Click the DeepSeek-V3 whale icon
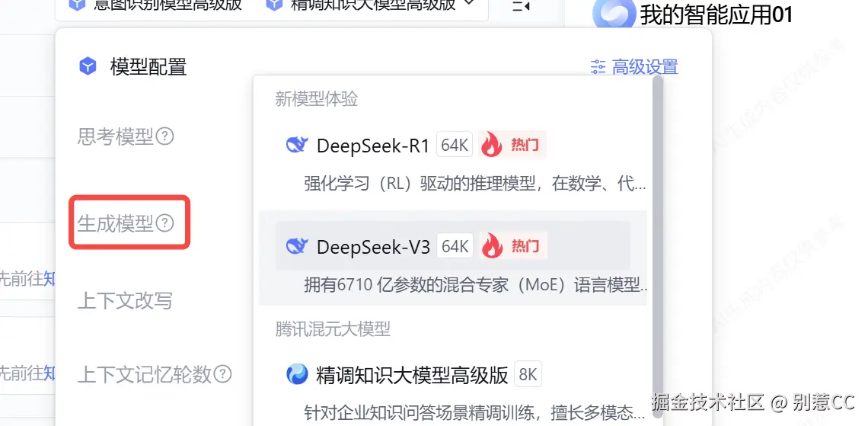The width and height of the screenshot is (868, 426). [x=297, y=246]
